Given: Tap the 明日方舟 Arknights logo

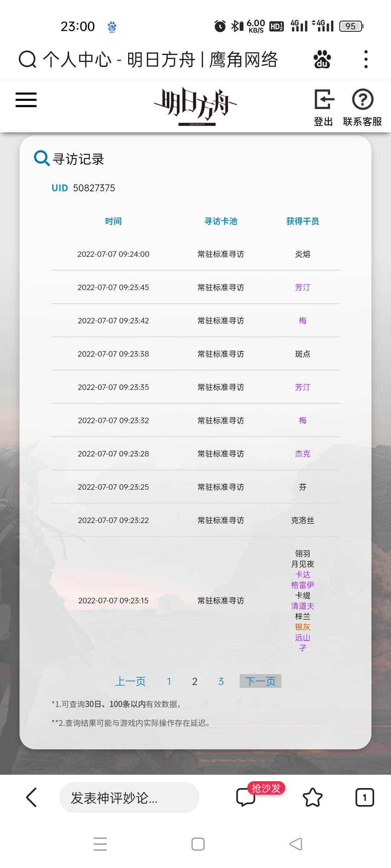Looking at the screenshot, I should click(x=196, y=106).
